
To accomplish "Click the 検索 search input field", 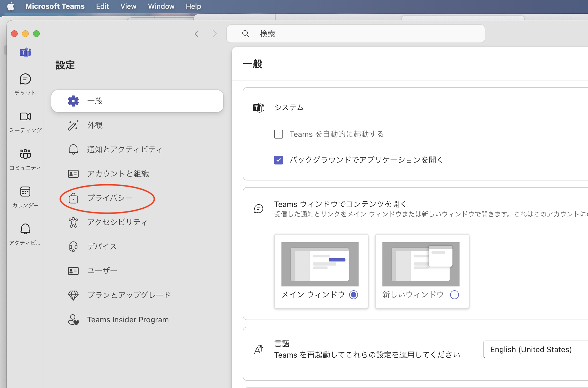I will tap(356, 34).
